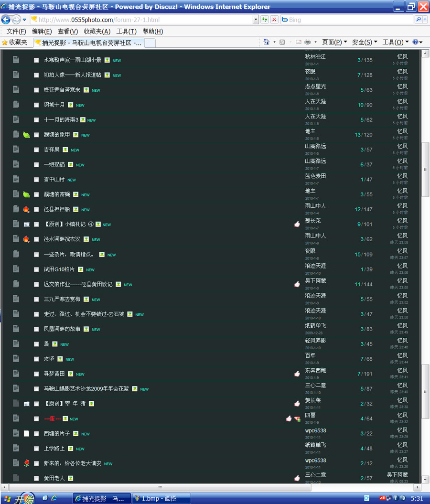Image resolution: width=430 pixels, height=504 pixels.
Task: Tick the checkbox for thread 吉祥果
Action: click(x=36, y=150)
